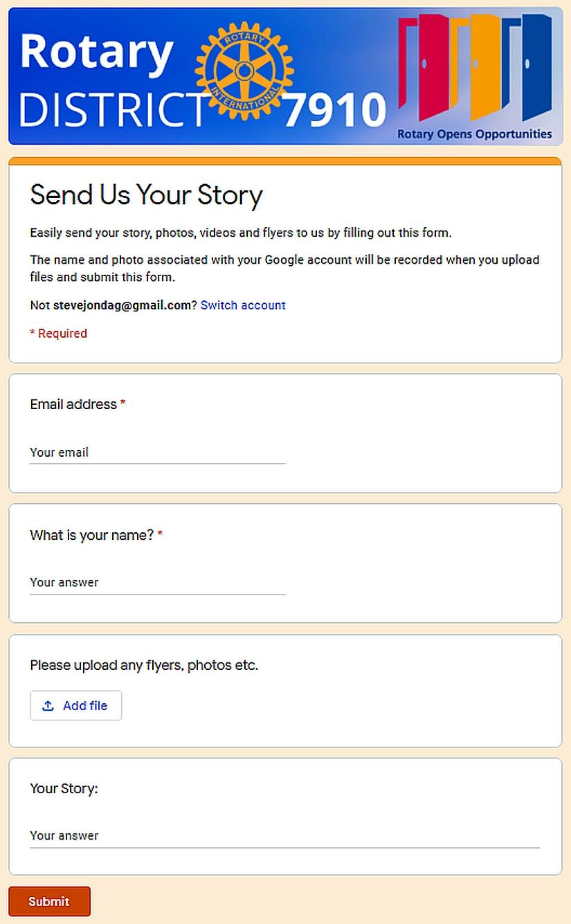Screen dimensions: 571x924
Task: Click the Rotary International gear wheel logo
Action: point(244,70)
